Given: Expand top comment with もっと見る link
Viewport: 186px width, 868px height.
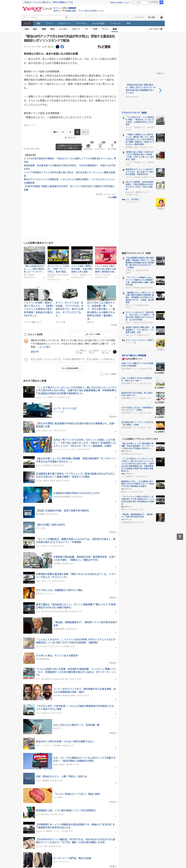Looking at the screenshot, I should click(45, 347).
